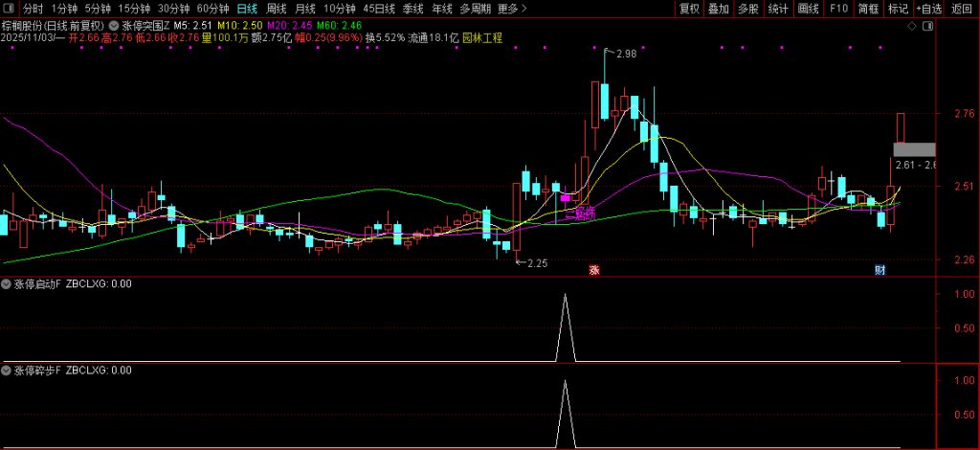Select the 分时 intraday tab
Image resolution: width=980 pixels, height=450 pixels.
(33, 9)
